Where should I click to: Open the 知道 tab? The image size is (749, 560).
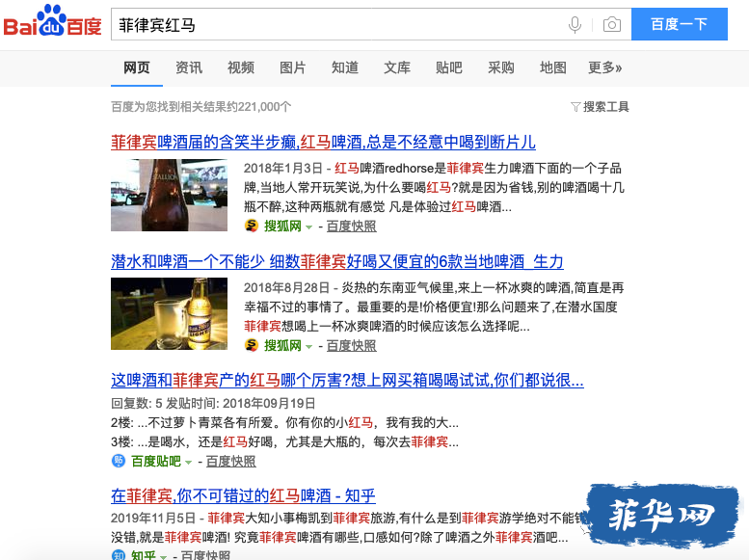345,67
